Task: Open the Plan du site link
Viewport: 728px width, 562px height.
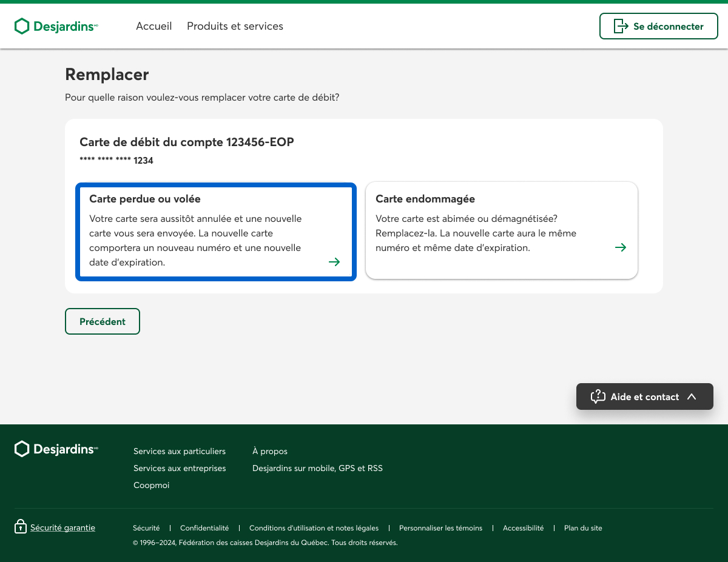Action: (583, 528)
